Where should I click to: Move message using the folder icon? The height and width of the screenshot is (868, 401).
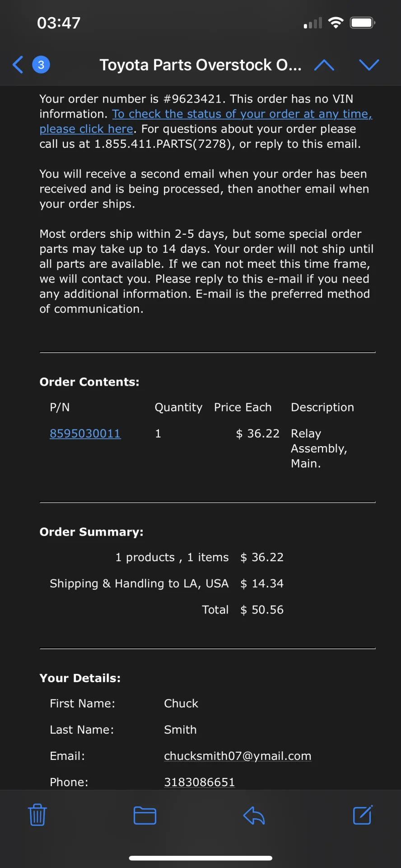pyautogui.click(x=145, y=815)
